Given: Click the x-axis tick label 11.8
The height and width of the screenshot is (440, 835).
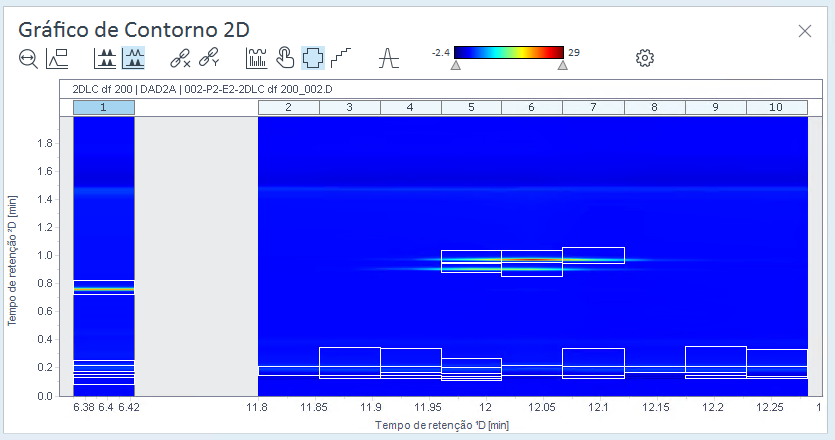Looking at the screenshot, I should click(x=257, y=408).
